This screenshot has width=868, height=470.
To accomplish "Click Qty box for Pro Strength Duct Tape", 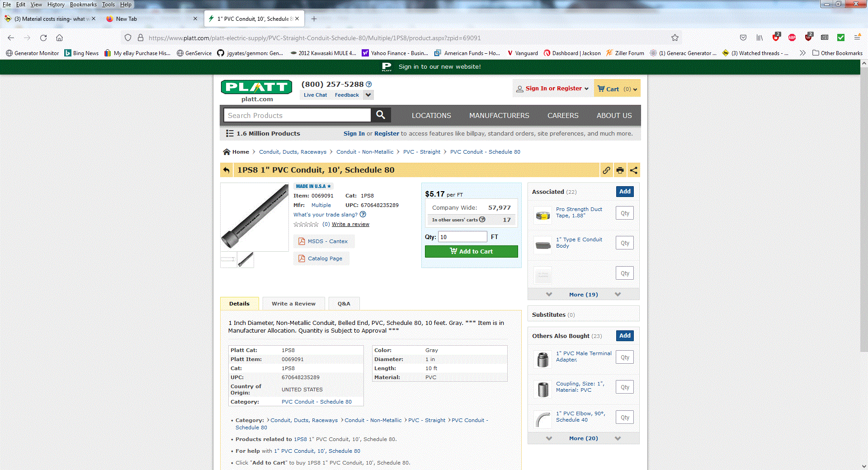I will pos(625,213).
